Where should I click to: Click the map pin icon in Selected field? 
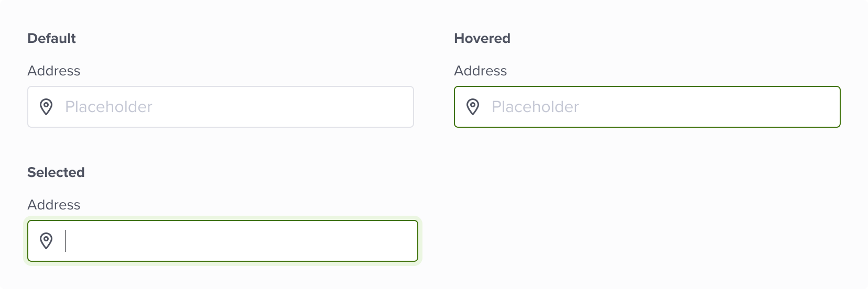coord(46,241)
